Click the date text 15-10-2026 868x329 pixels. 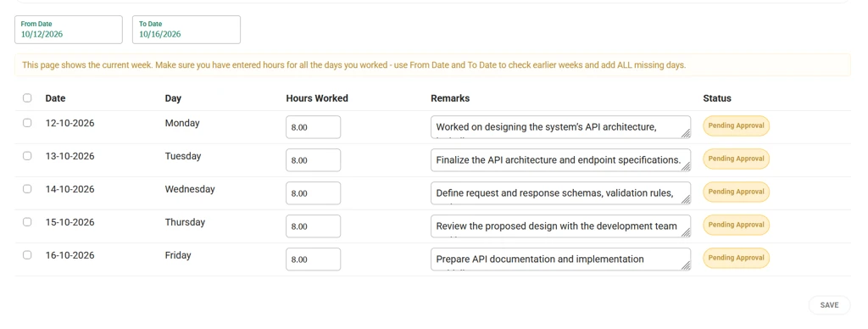(70, 222)
